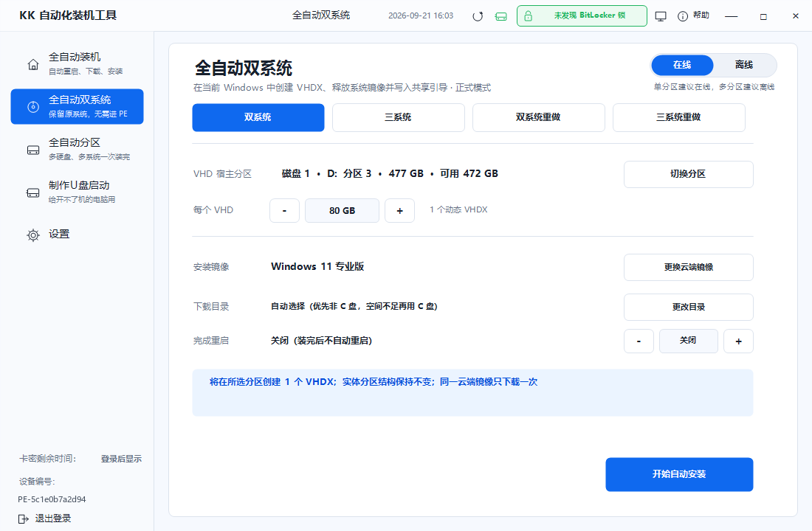The image size is (812, 531).
Task: Click the 关闭 restart value field
Action: 688,341
